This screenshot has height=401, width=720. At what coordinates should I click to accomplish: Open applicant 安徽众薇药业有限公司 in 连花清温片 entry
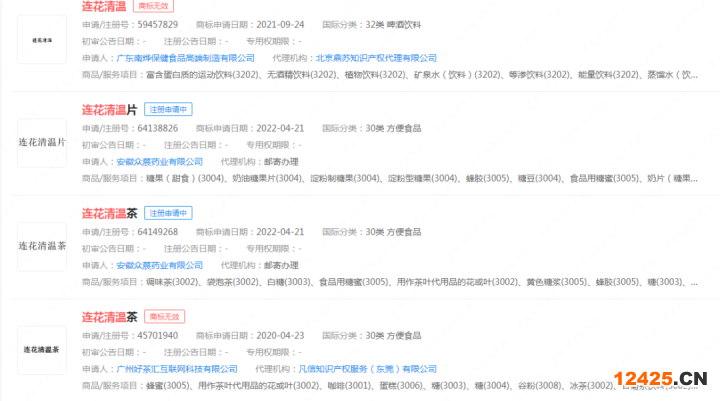point(159,162)
